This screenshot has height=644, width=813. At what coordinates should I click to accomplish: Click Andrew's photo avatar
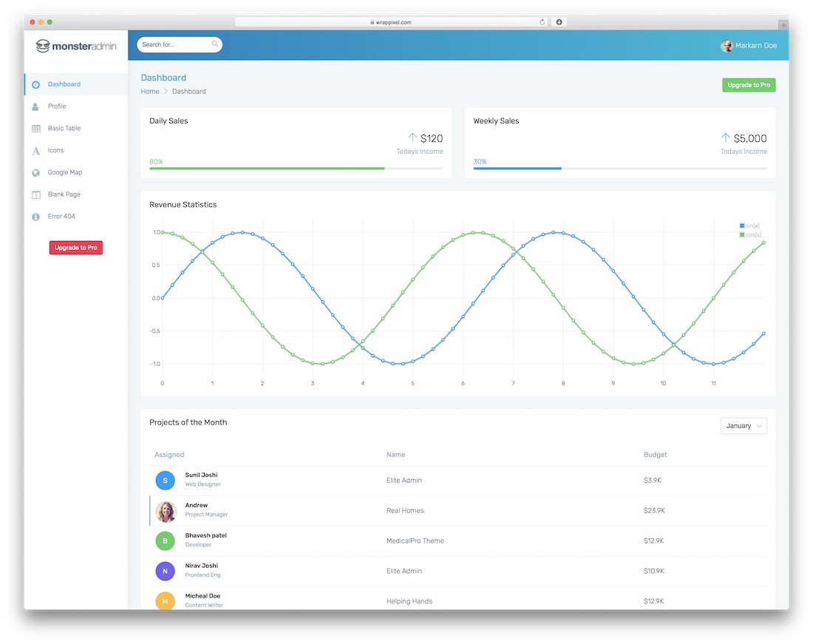pyautogui.click(x=166, y=511)
